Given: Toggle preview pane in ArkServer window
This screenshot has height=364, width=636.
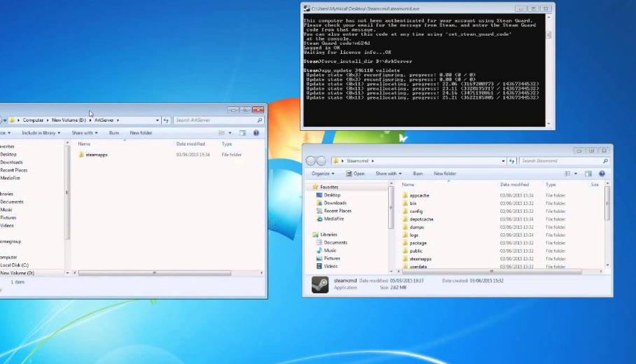Looking at the screenshot, I should click(x=242, y=132).
